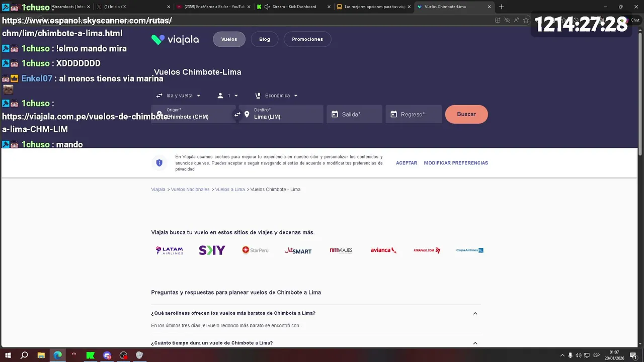The height and width of the screenshot is (362, 644).
Task: Collapse the cheapest airlines question
Action: point(475,313)
